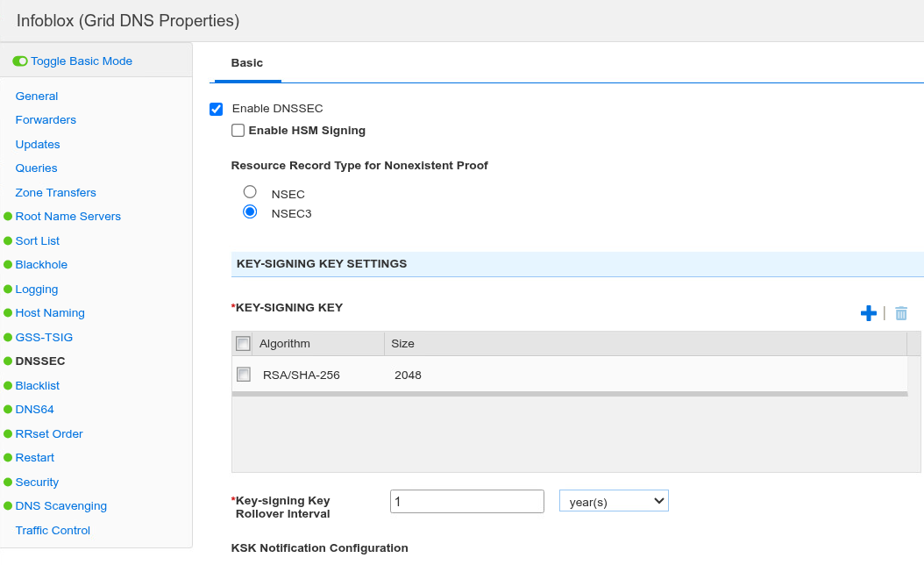
Task: Go to Root Name Servers
Action: pos(68,217)
